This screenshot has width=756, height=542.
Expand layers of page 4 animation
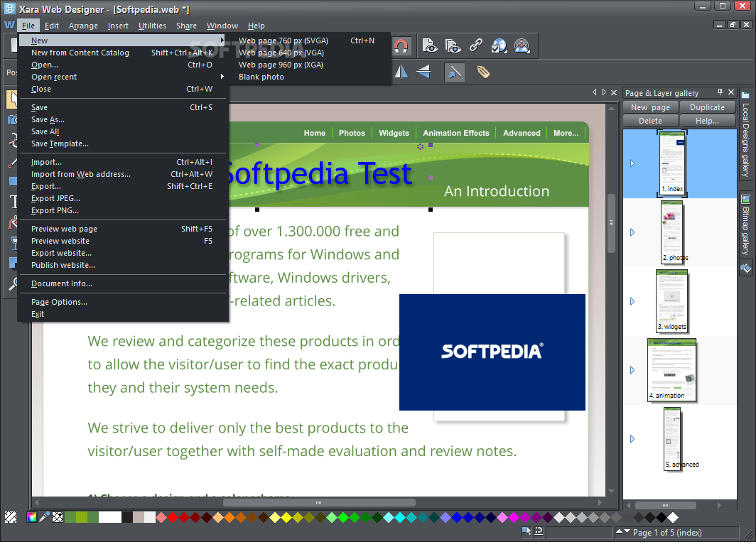coord(632,370)
